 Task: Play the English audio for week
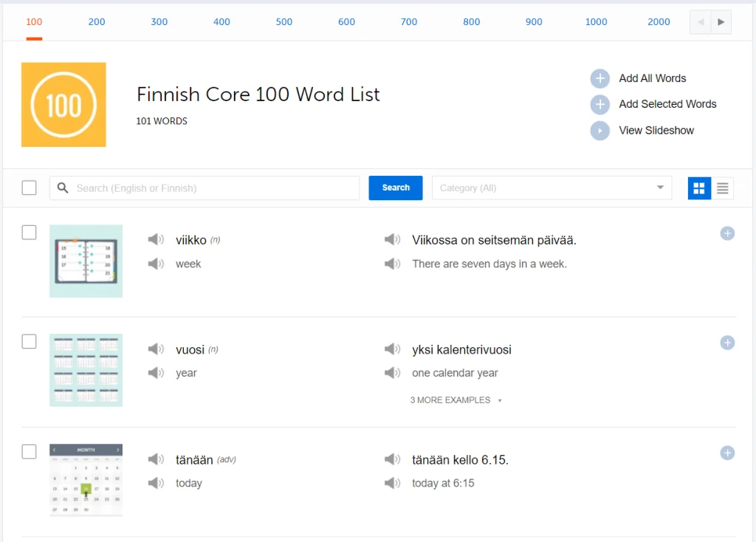pos(156,263)
